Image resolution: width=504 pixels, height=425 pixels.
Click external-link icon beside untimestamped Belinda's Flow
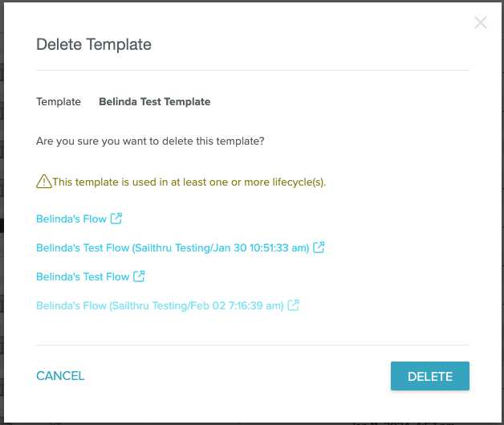(116, 219)
